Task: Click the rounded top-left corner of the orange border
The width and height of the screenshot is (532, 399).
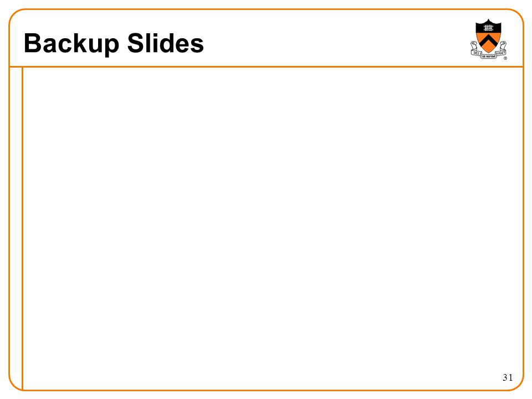Action: pyautogui.click(x=16, y=16)
